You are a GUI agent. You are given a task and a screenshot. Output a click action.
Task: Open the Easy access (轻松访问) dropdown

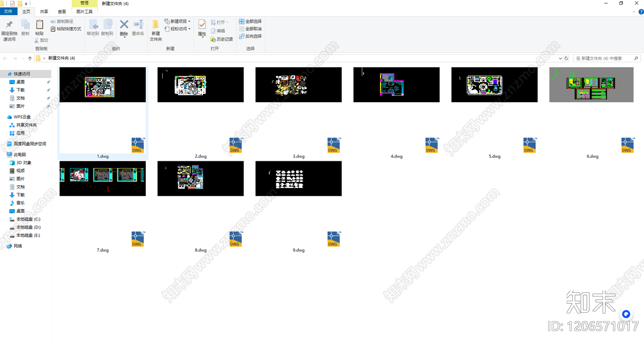(x=178, y=29)
